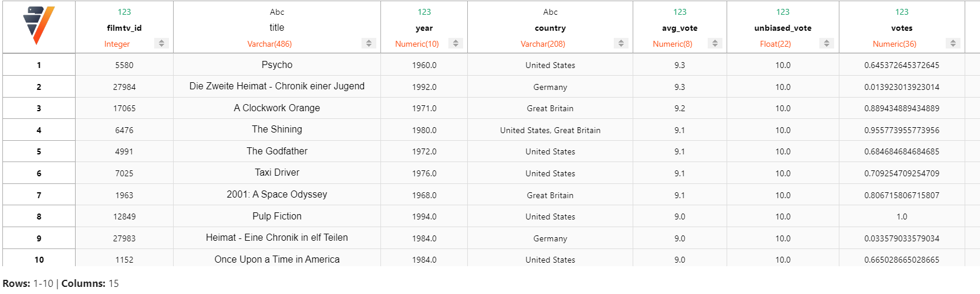Image resolution: width=980 pixels, height=294 pixels.
Task: Select the country column header
Action: 550,28
